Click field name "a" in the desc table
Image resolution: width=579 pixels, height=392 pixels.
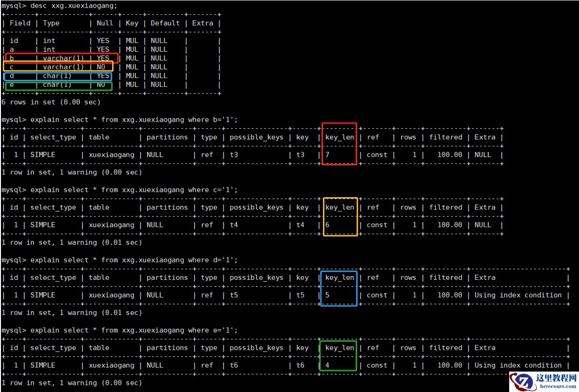click(11, 49)
